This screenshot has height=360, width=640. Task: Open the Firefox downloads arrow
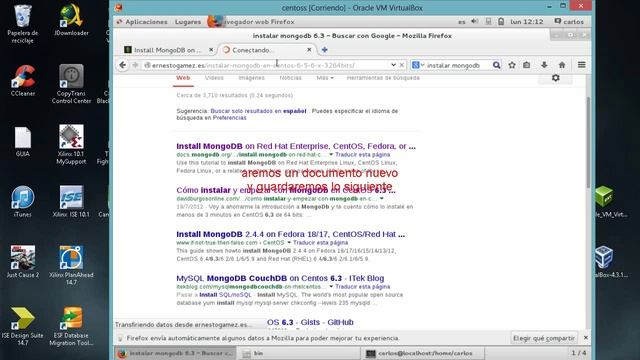pyautogui.click(x=544, y=65)
